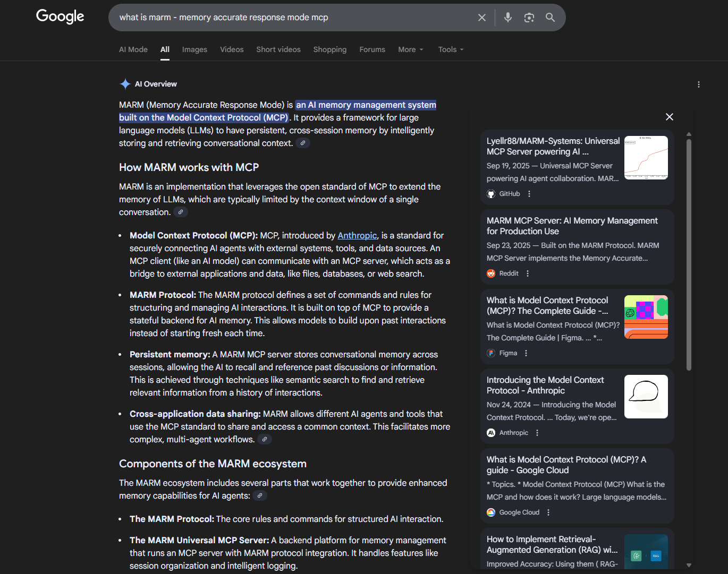Viewport: 728px width, 574px height.
Task: Open three-dot menu on Anthropic source card
Action: point(537,433)
